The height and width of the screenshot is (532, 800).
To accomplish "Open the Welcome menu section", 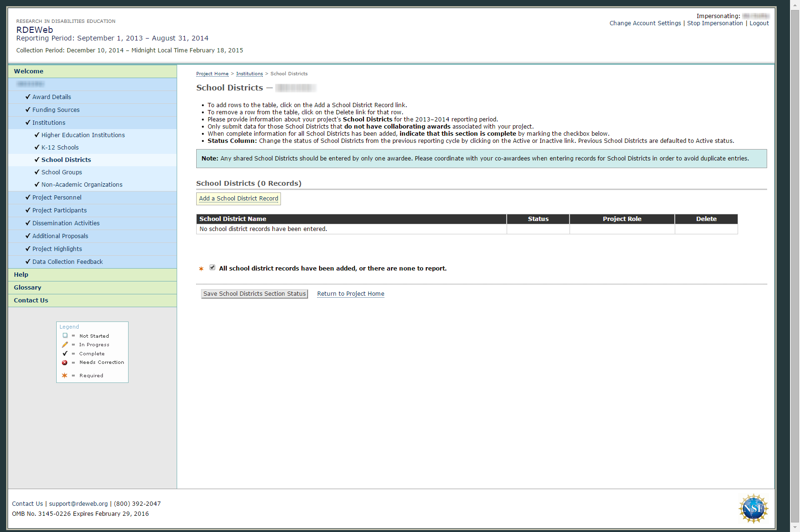I will pyautogui.click(x=92, y=71).
